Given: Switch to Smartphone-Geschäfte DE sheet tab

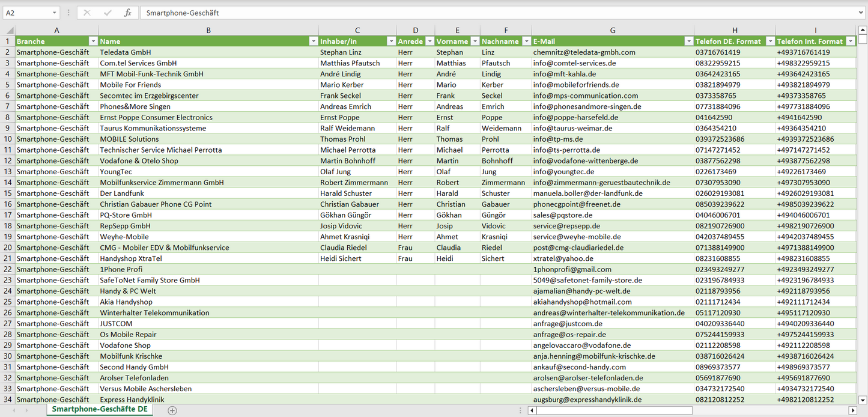Looking at the screenshot, I should tap(100, 410).
